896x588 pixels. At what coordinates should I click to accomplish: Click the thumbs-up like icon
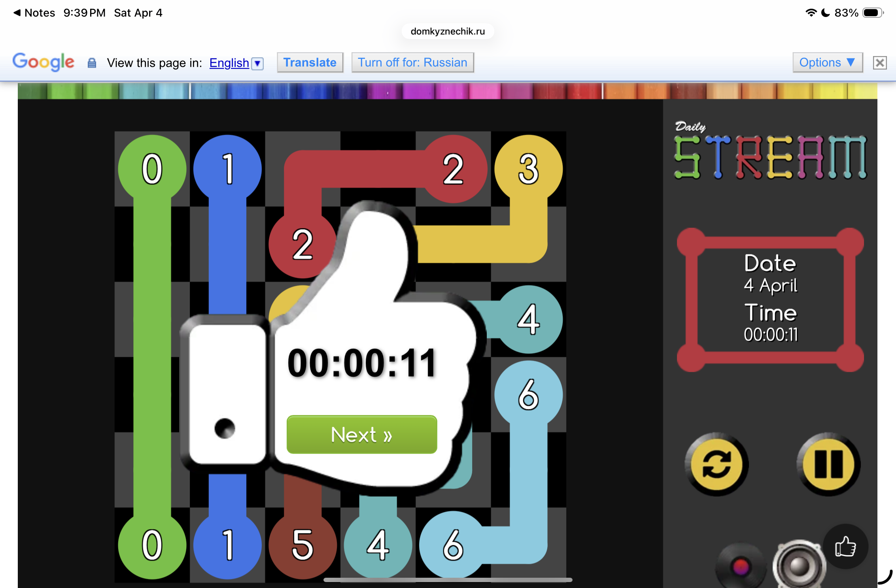[x=845, y=547]
